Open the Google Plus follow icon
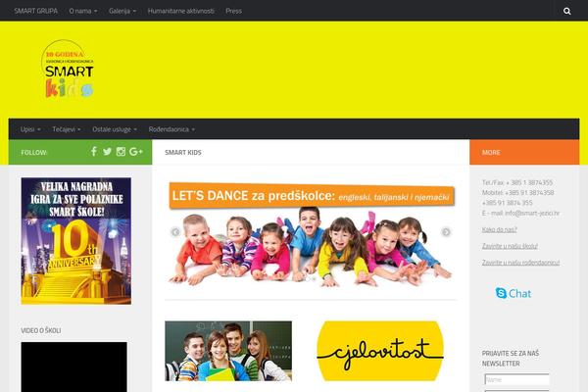 (136, 152)
